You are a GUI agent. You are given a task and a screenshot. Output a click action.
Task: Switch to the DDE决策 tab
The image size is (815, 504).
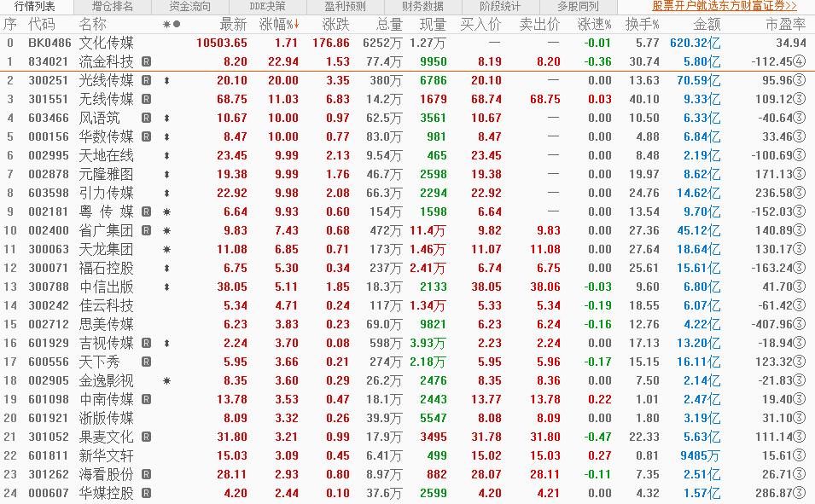coord(268,7)
